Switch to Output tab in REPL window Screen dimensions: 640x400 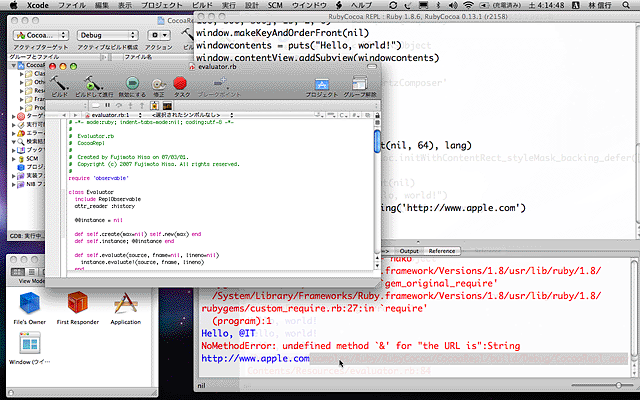409,251
